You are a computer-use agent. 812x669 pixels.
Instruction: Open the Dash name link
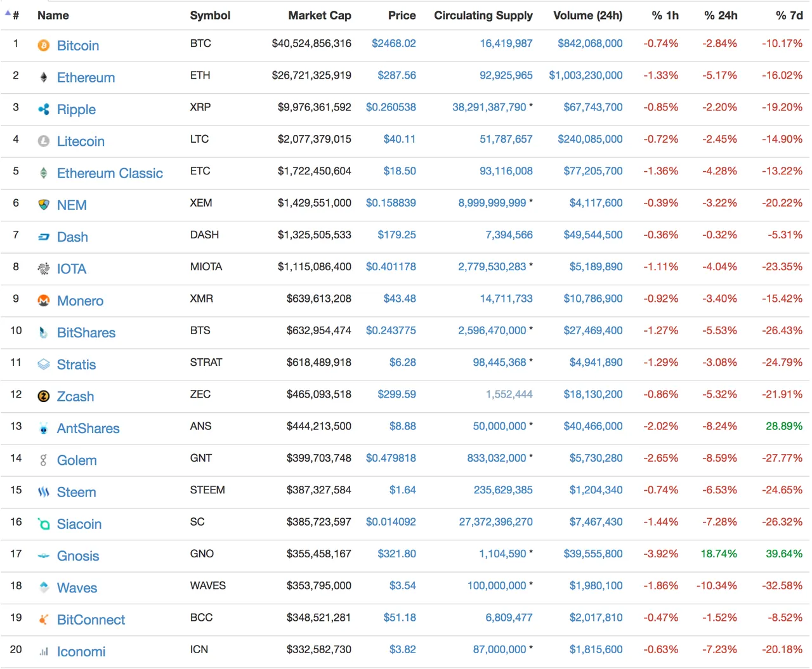(x=72, y=237)
